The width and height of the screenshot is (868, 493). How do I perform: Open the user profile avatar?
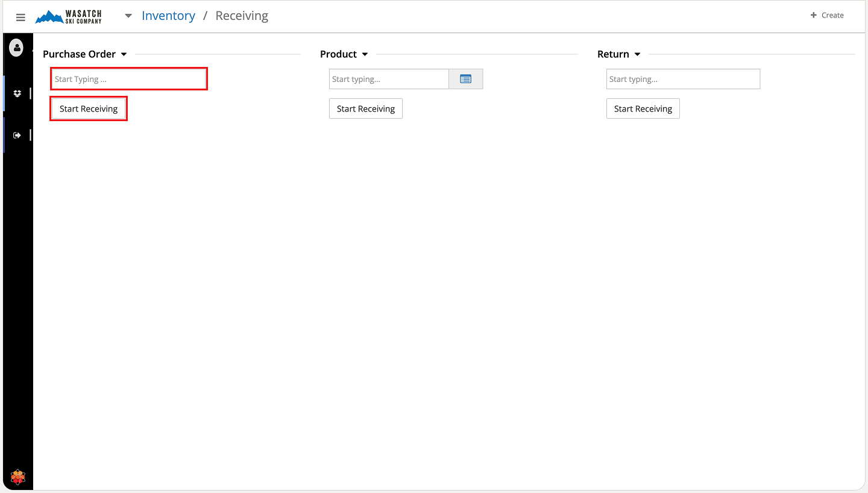click(17, 48)
